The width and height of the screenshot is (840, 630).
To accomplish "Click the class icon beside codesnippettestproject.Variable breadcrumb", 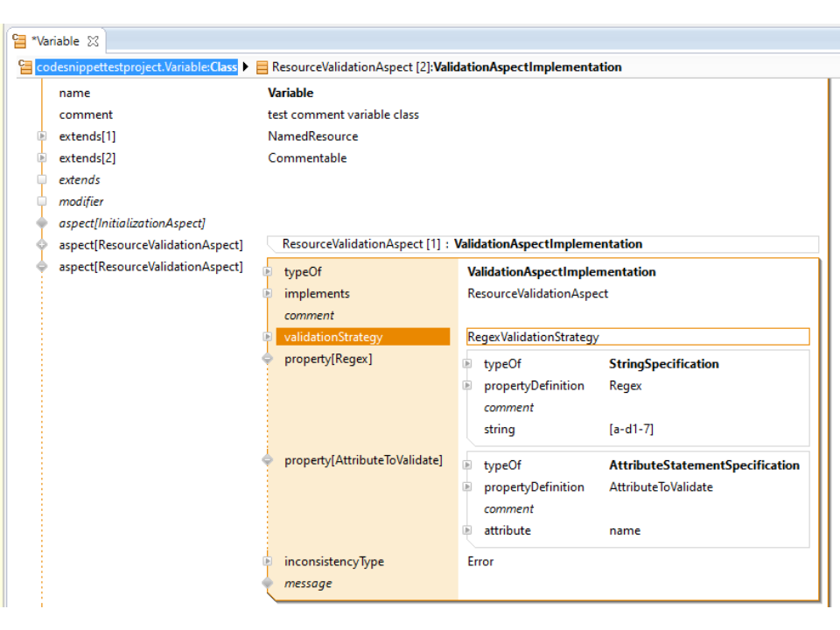I will [25, 67].
